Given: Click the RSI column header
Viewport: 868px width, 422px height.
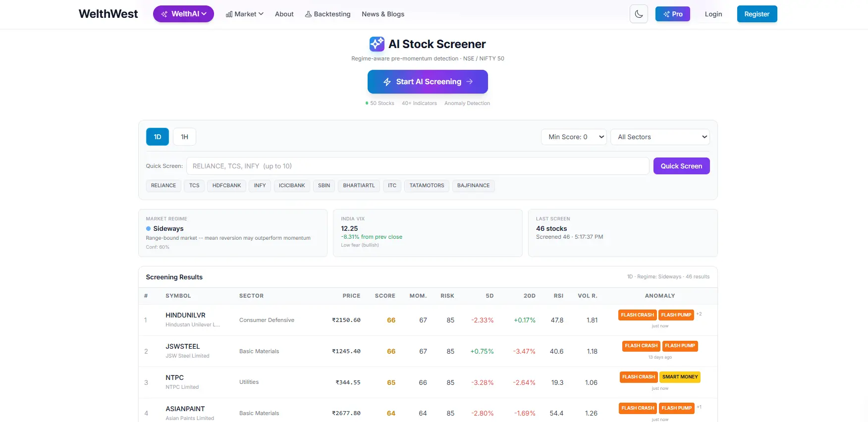Looking at the screenshot, I should tap(558, 296).
